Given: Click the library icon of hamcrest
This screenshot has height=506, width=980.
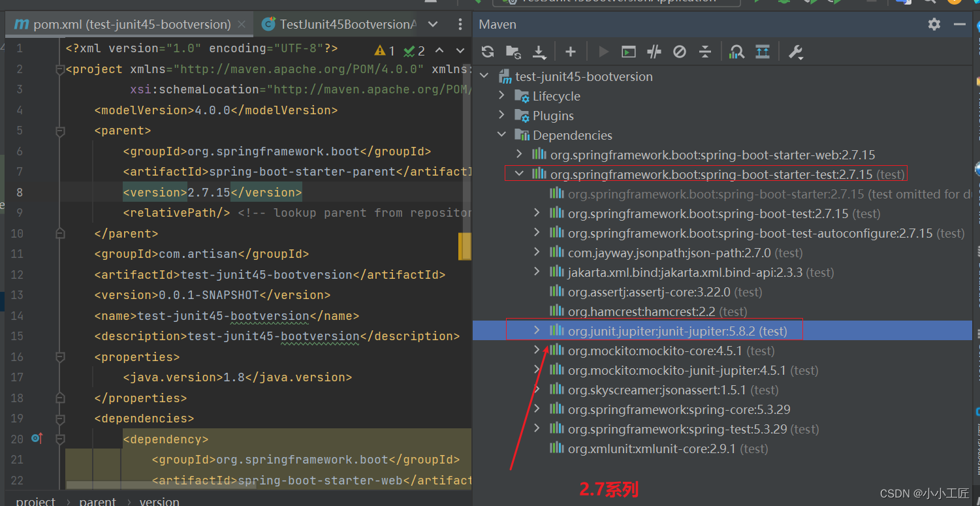Looking at the screenshot, I should 556,311.
